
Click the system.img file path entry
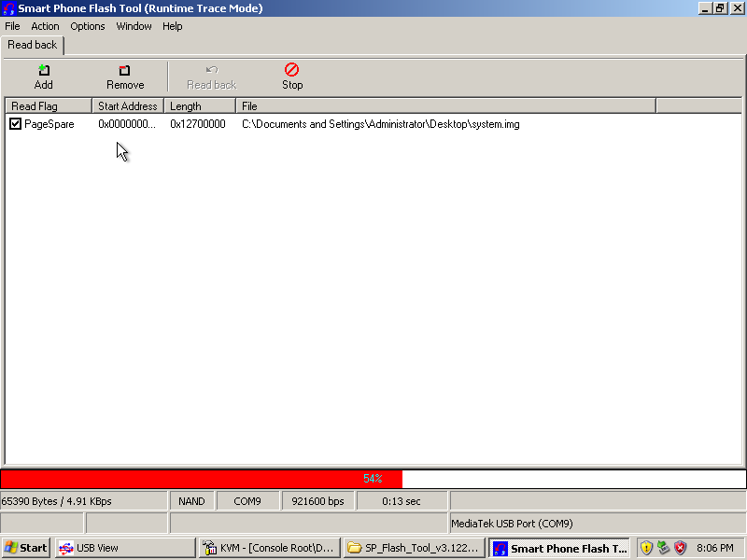pyautogui.click(x=381, y=124)
